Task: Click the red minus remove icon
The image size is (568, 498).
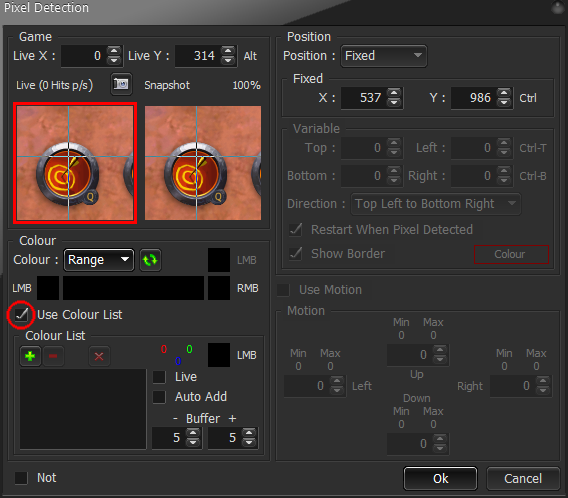Action: coord(53,356)
